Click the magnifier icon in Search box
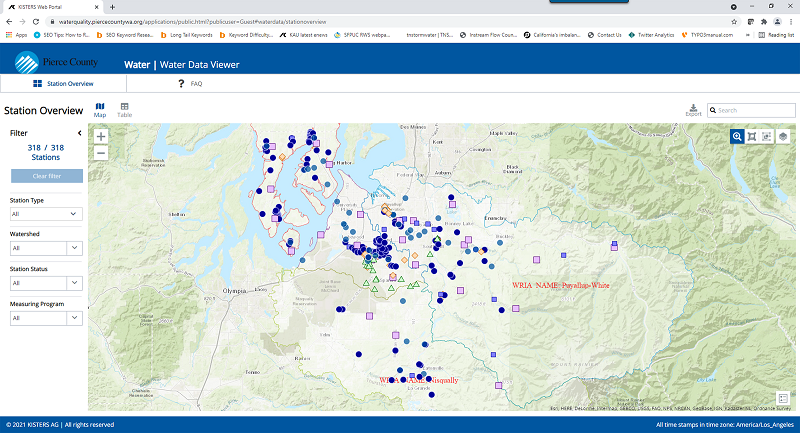Screen dimensions: 800x433 pos(713,110)
